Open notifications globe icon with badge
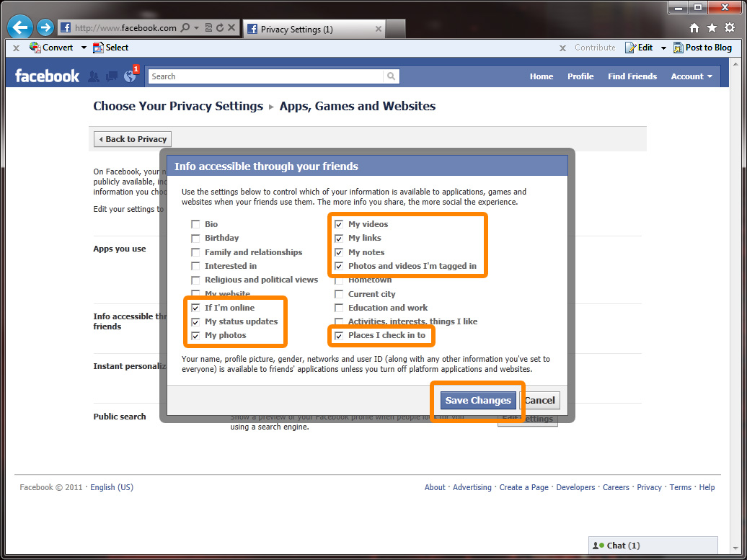The width and height of the screenshot is (747, 560). (x=130, y=76)
